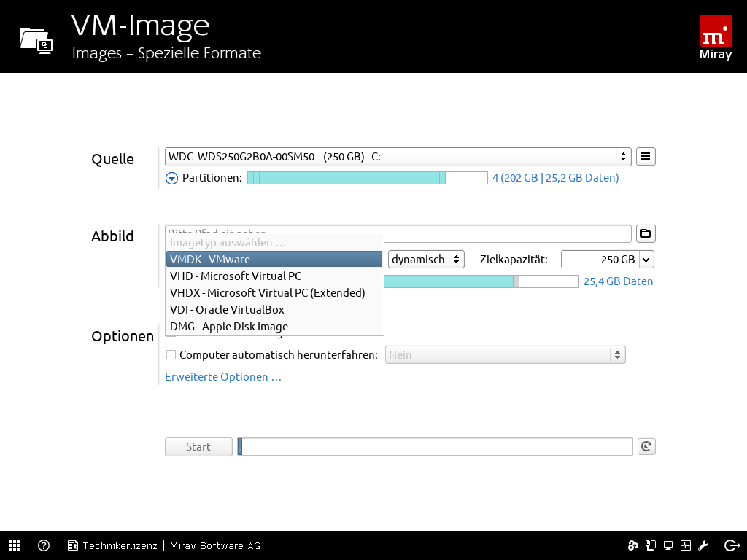Screen dimensions: 747x560
Task: Open the Quelle source drive dropdown
Action: [x=398, y=156]
